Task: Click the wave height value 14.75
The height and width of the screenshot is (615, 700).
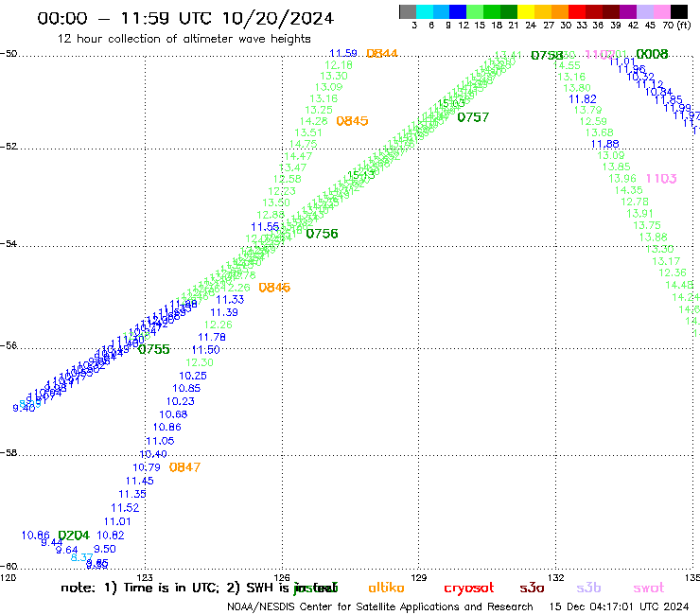Action: tap(303, 144)
